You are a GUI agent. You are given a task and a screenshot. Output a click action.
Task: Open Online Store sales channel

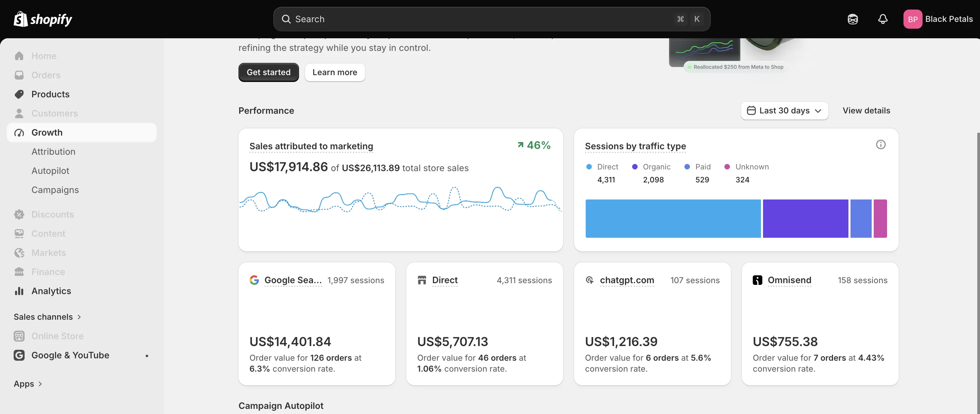point(81,336)
